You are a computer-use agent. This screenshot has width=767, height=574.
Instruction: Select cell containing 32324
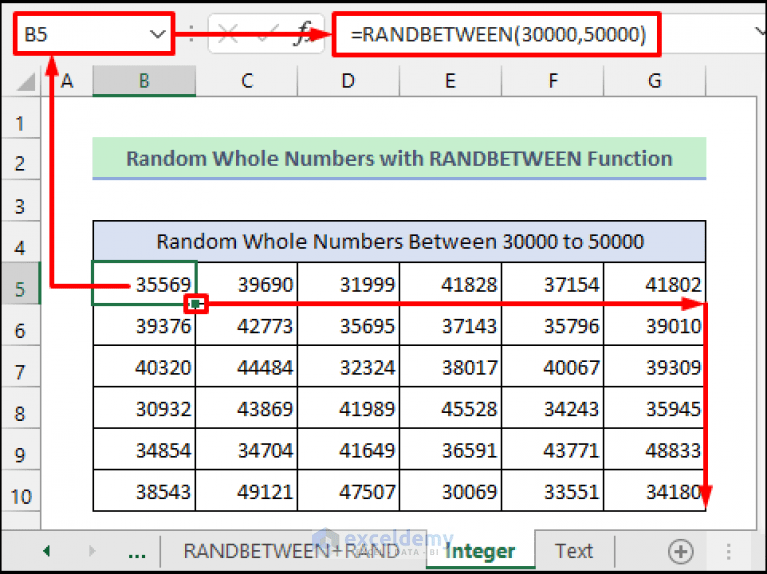pos(348,367)
